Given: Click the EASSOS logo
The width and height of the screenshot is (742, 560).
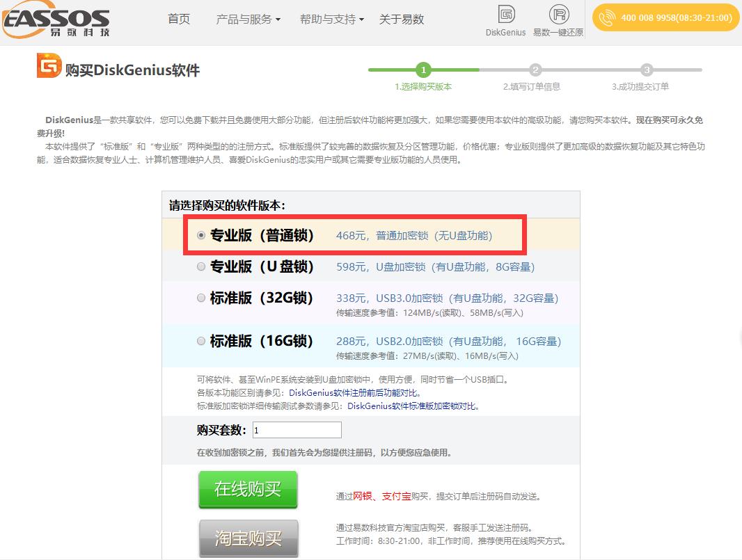Looking at the screenshot, I should point(56,19).
